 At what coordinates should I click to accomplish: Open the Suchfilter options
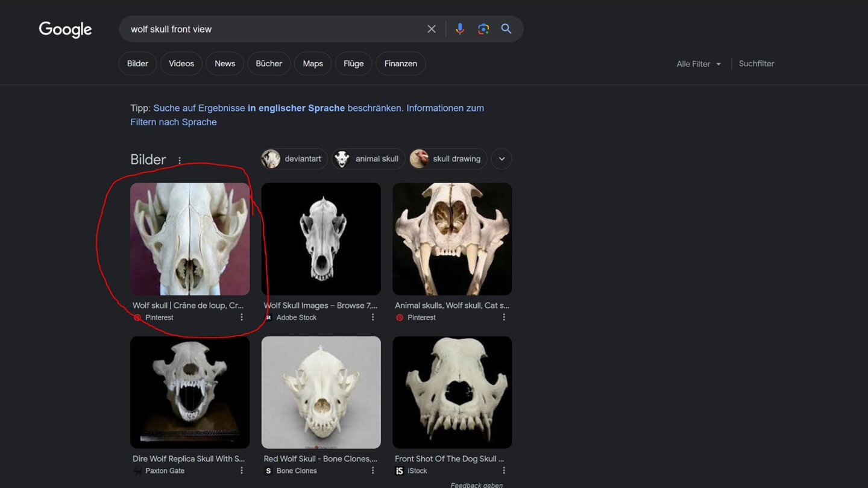coord(756,63)
